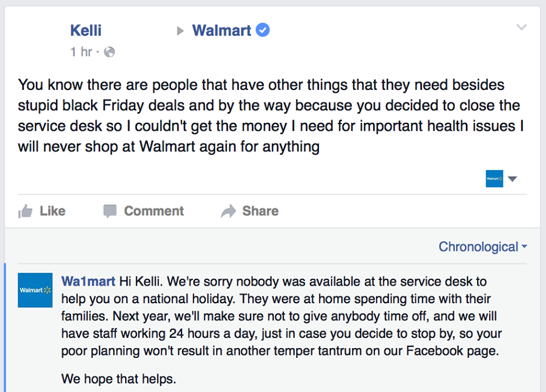Open Kelli's profile link

coord(86,30)
